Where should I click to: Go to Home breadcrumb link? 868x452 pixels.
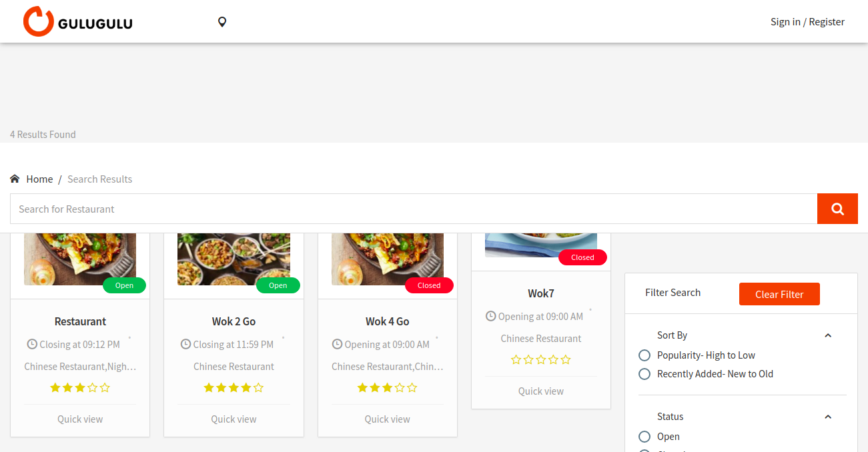(x=39, y=179)
